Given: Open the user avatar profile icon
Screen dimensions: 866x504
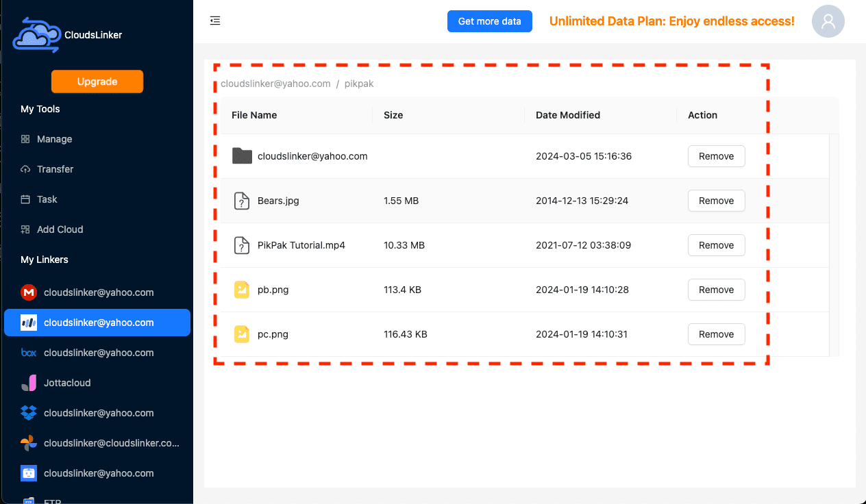Looking at the screenshot, I should 828,21.
